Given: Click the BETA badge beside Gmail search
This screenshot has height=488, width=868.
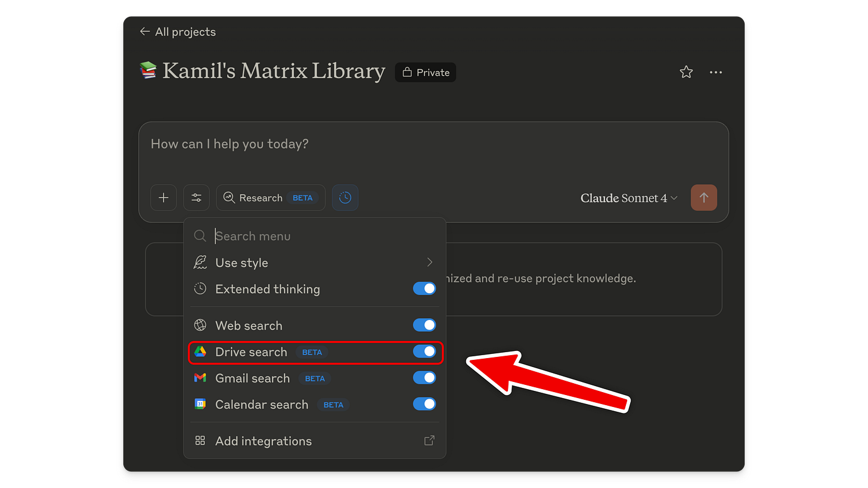Looking at the screenshot, I should [315, 378].
